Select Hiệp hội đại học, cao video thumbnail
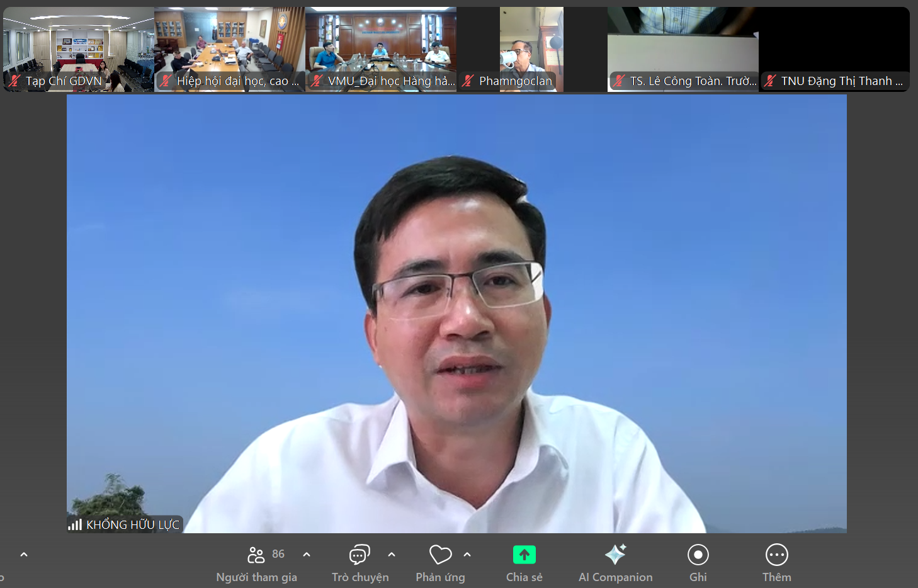 230,49
